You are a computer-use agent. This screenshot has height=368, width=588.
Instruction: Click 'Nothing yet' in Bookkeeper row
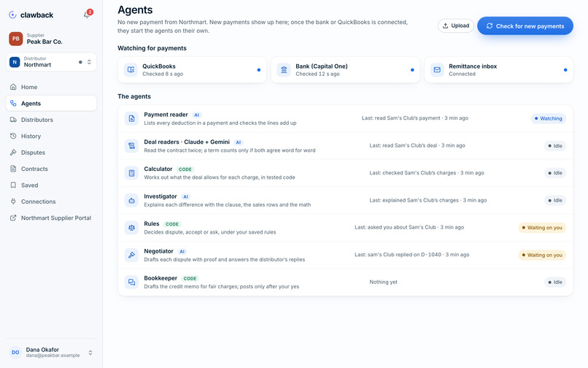click(383, 282)
